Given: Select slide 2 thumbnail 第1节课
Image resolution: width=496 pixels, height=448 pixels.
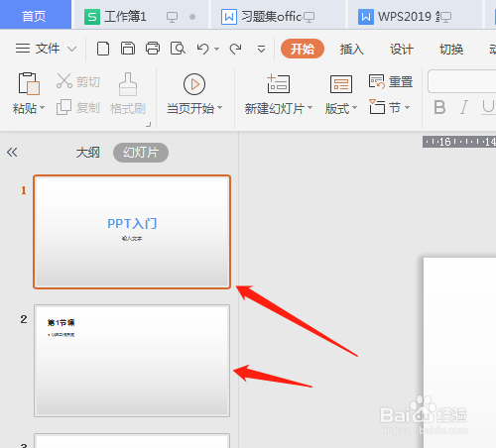Looking at the screenshot, I should (x=132, y=361).
